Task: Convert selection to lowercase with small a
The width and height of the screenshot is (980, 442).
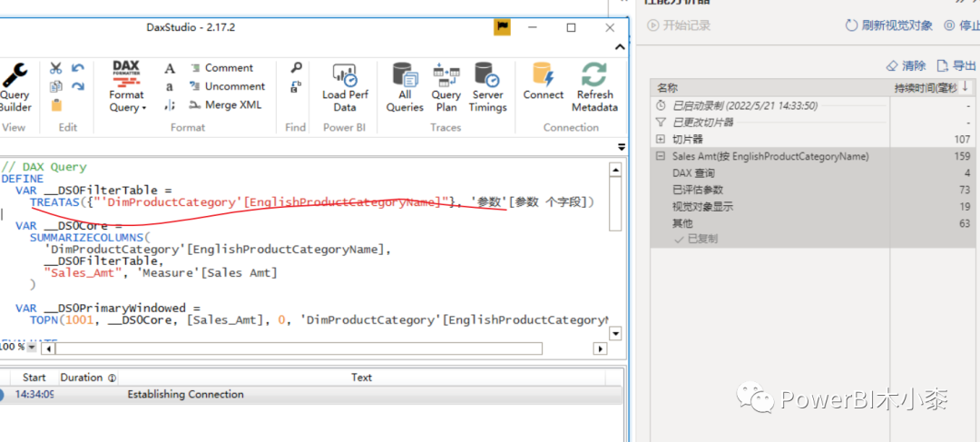Action: [170, 87]
